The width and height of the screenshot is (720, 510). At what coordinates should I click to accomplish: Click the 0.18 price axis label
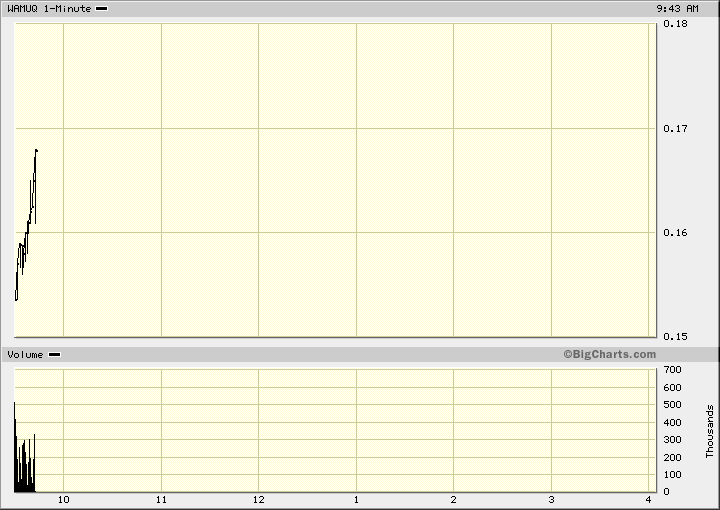coord(675,24)
